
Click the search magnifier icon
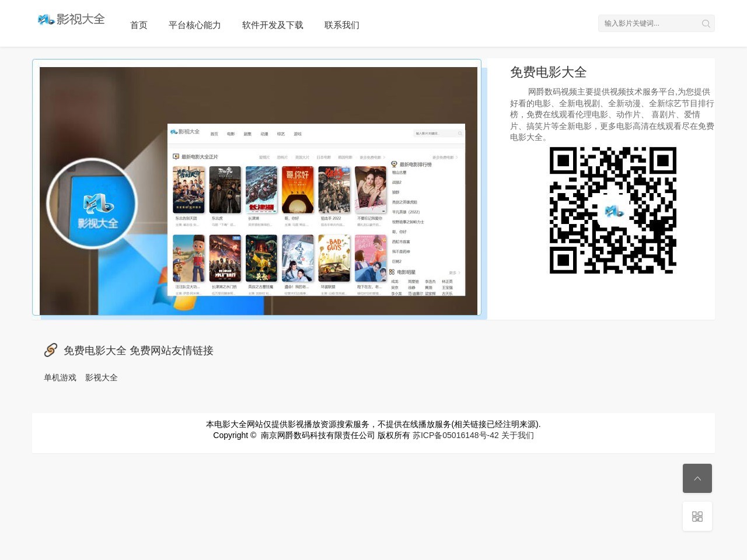point(706,23)
